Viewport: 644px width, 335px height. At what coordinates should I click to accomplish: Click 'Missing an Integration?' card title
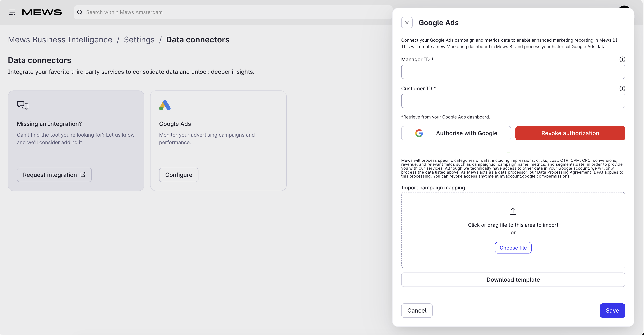(x=49, y=124)
